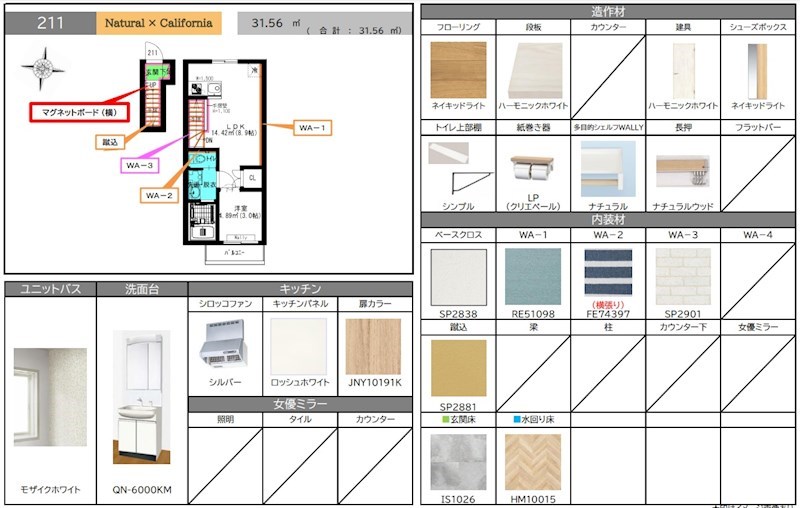
Task: Select the SP2881 yellow riser swatch
Action: (x=458, y=368)
